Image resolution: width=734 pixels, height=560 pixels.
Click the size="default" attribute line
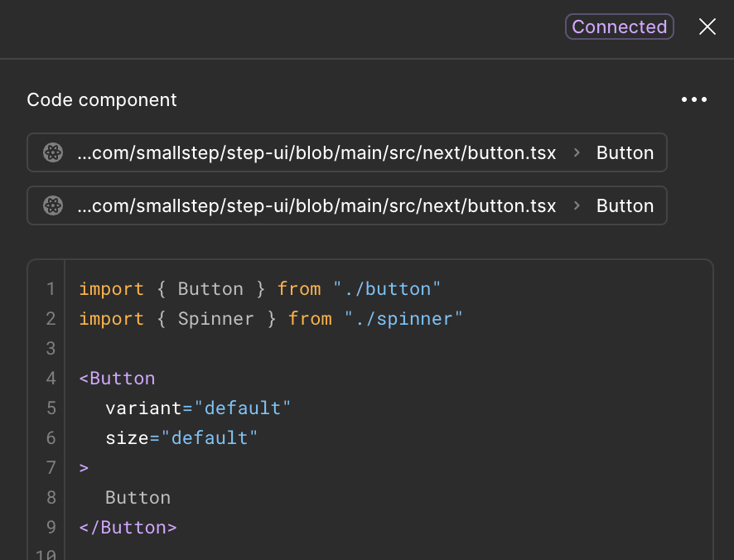[x=181, y=438]
